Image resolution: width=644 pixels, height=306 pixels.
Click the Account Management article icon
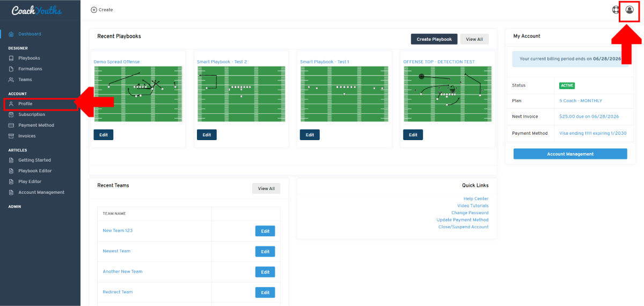tap(12, 192)
